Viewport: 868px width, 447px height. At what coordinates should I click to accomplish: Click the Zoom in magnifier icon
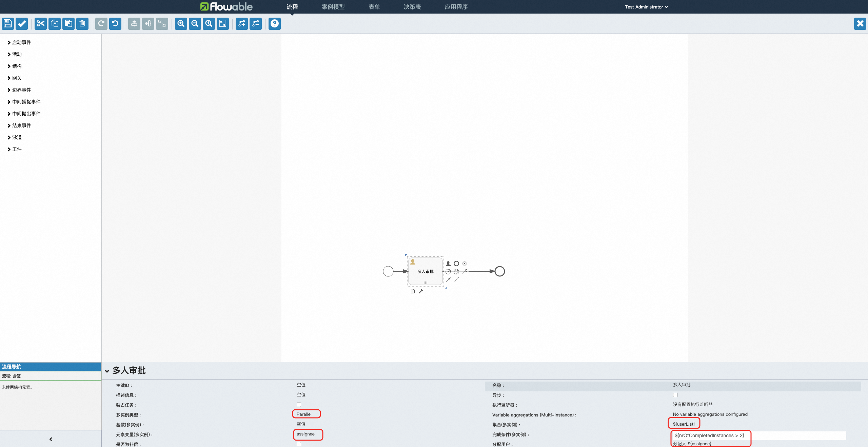point(181,23)
